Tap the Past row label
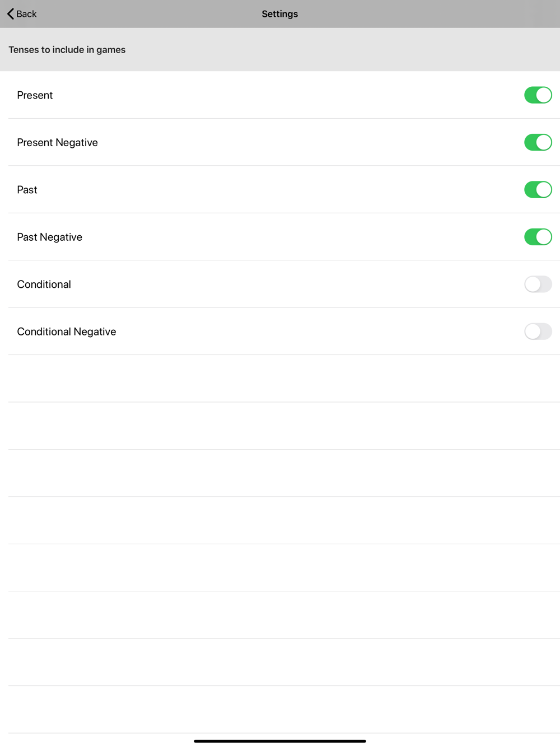560x747 pixels. pos(27,190)
